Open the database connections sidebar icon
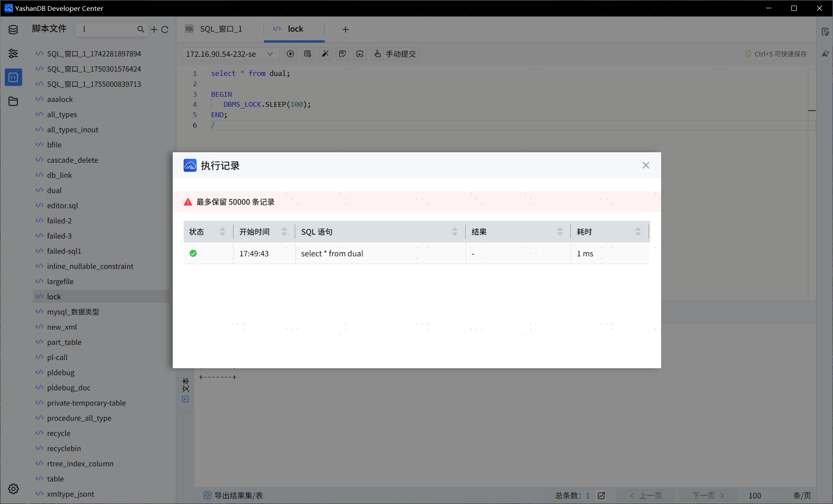 (x=13, y=29)
